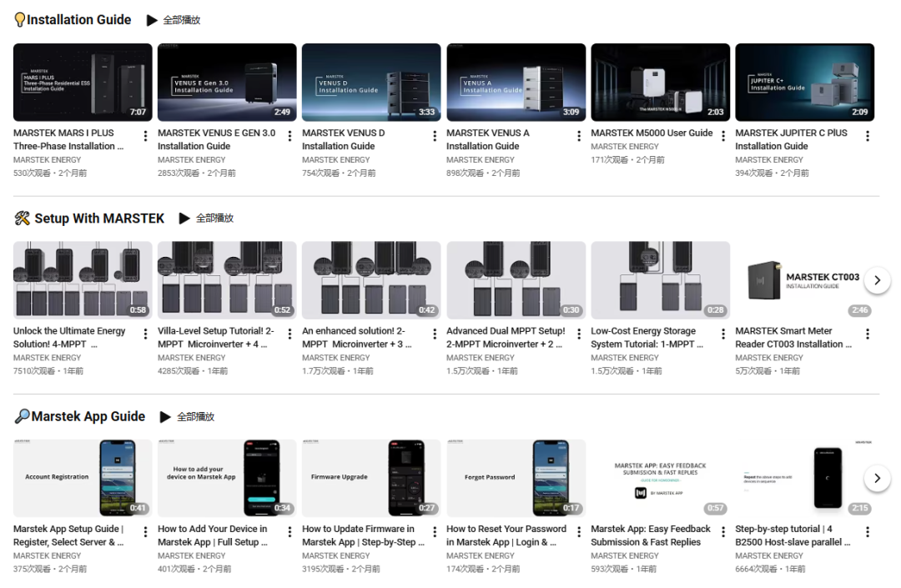Play all videos in Setup With MARSTEK playlist
The height and width of the screenshot is (588, 901).
tap(206, 219)
